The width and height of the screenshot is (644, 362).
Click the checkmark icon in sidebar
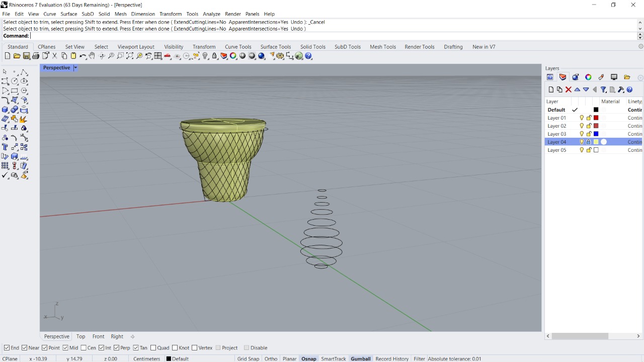tap(5, 175)
